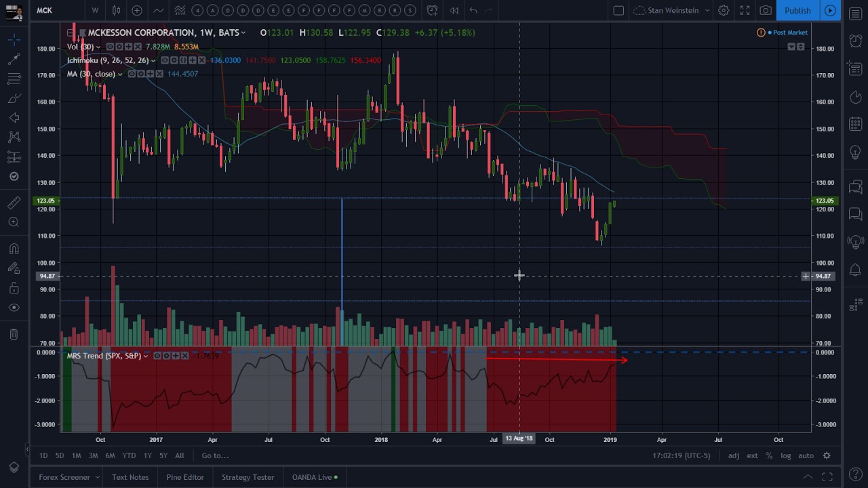This screenshot has height=488, width=868.
Task: Open the OANDA Live trading tab
Action: coord(315,477)
